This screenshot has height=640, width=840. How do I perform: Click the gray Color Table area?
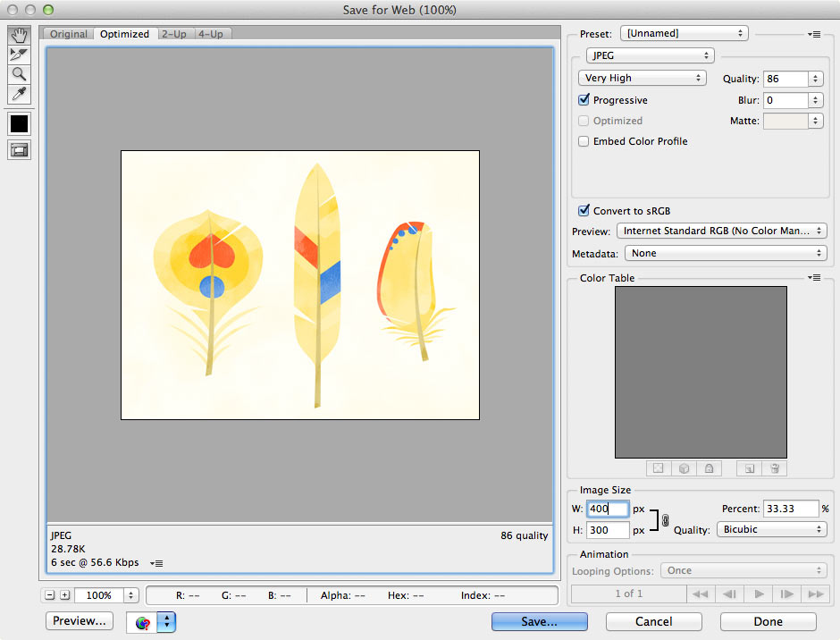701,372
